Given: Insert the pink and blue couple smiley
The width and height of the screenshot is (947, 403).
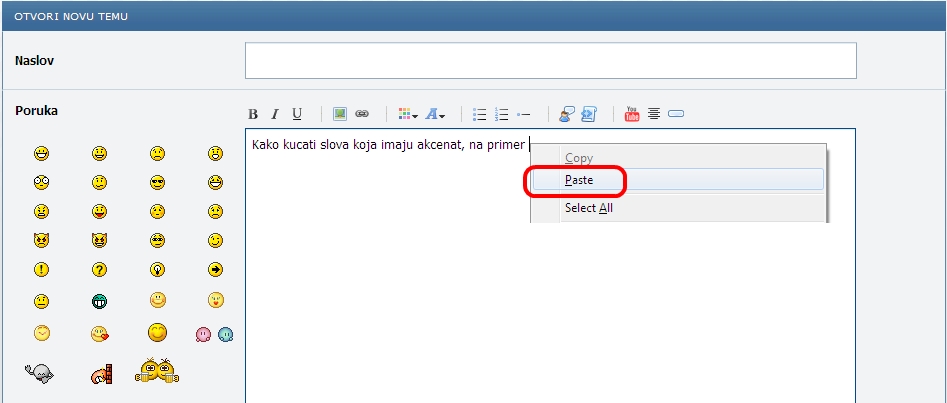Looking at the screenshot, I should click(x=214, y=334).
